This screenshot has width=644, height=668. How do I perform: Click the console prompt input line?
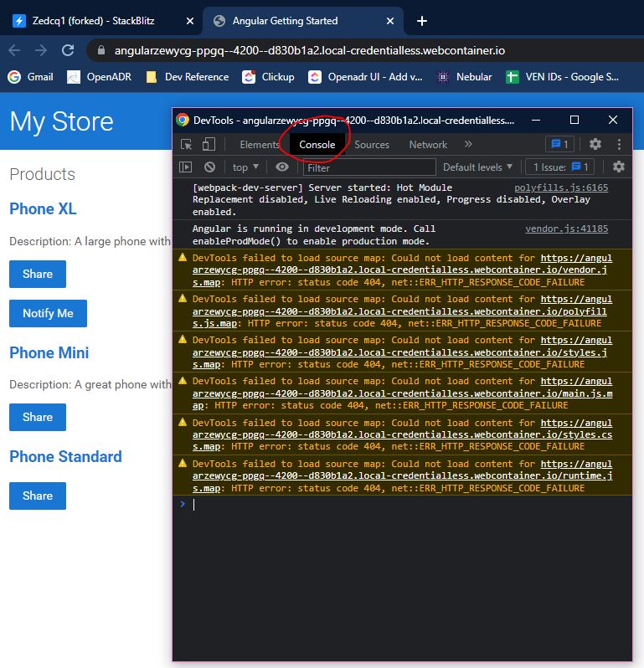pos(402,505)
